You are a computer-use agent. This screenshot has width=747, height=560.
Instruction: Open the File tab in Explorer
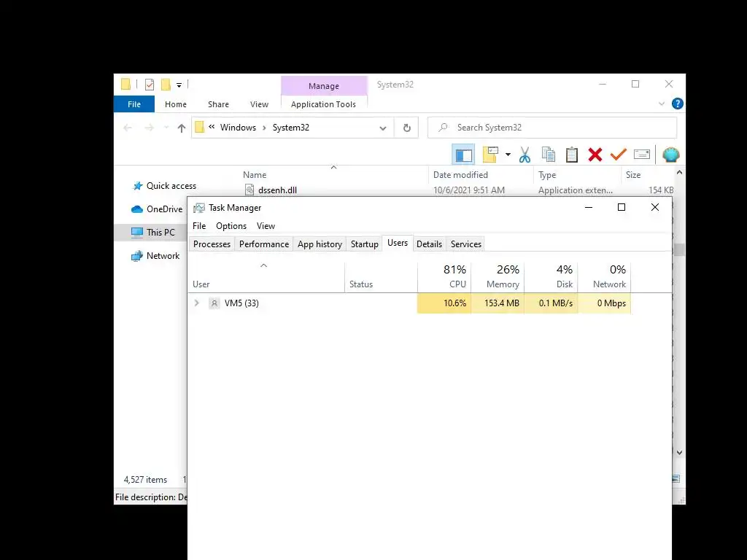point(134,104)
